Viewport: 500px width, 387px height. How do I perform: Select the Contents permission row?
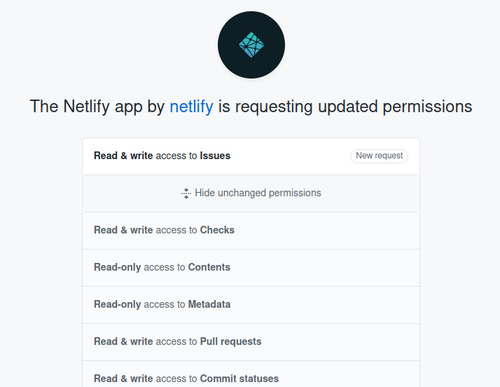click(251, 268)
